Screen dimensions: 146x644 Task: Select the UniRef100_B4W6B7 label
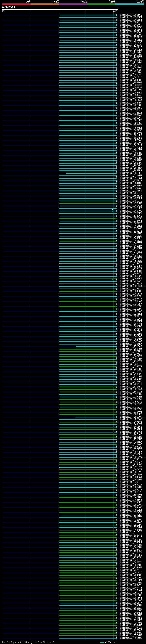131,246
